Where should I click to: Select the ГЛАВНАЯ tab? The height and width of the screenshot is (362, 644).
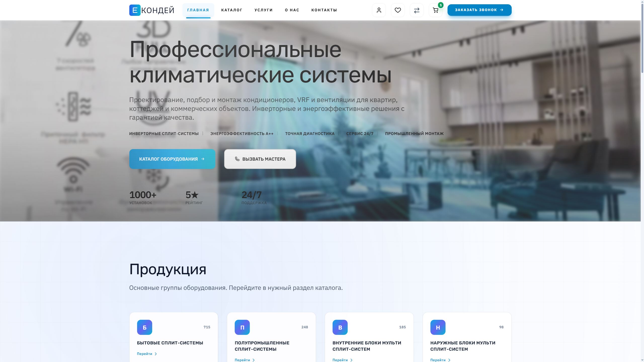click(x=198, y=10)
